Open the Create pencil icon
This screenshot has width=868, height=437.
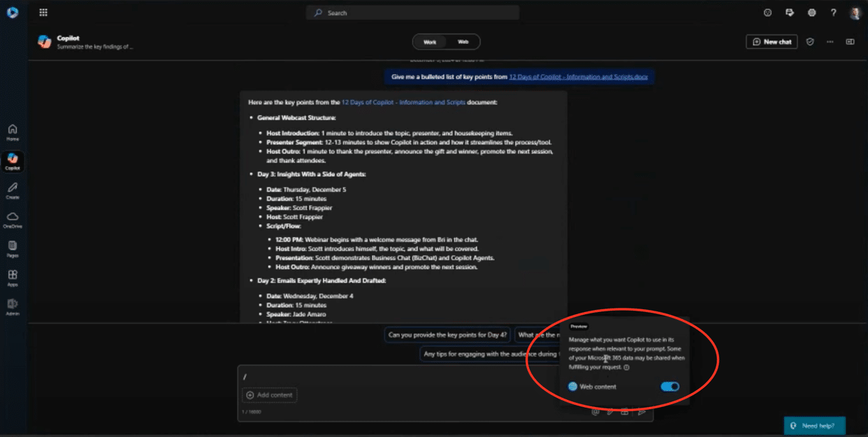[13, 191]
